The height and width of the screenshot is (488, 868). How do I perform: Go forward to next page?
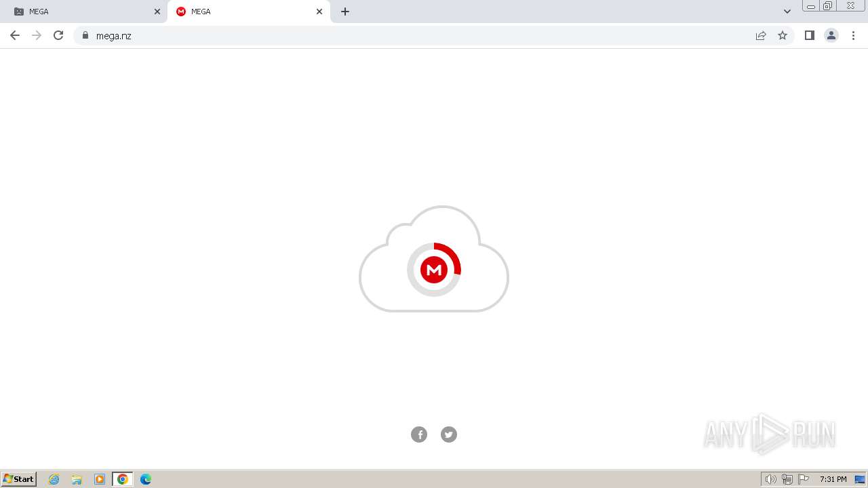pos(37,35)
